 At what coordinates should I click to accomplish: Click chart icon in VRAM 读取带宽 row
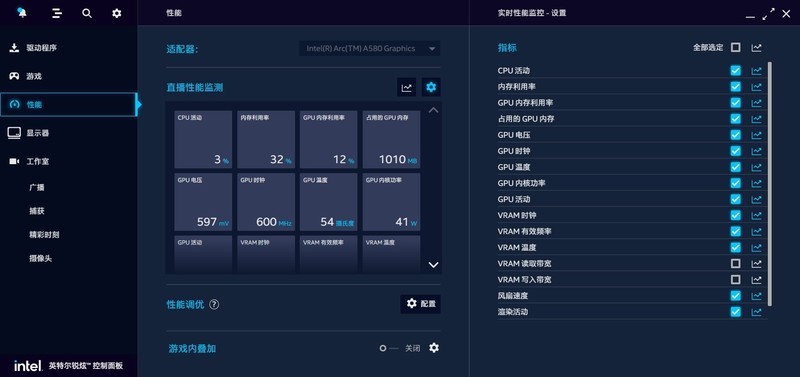click(x=756, y=263)
